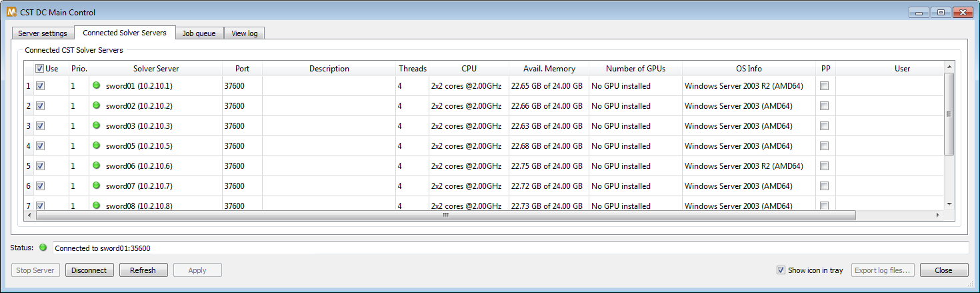Click the status text field
Screen dimensions: 980x293
tap(511, 248)
